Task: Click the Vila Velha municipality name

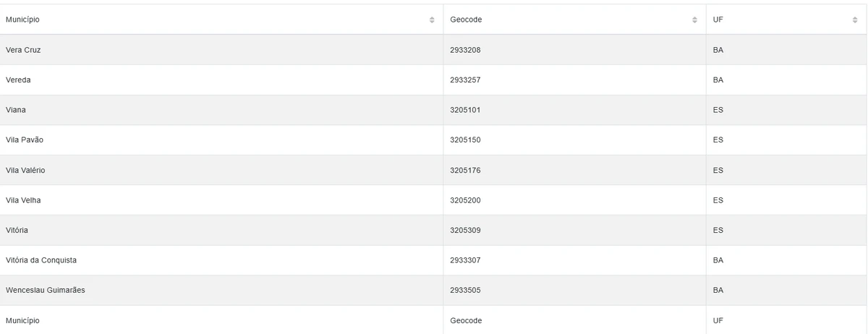Action: [x=23, y=200]
